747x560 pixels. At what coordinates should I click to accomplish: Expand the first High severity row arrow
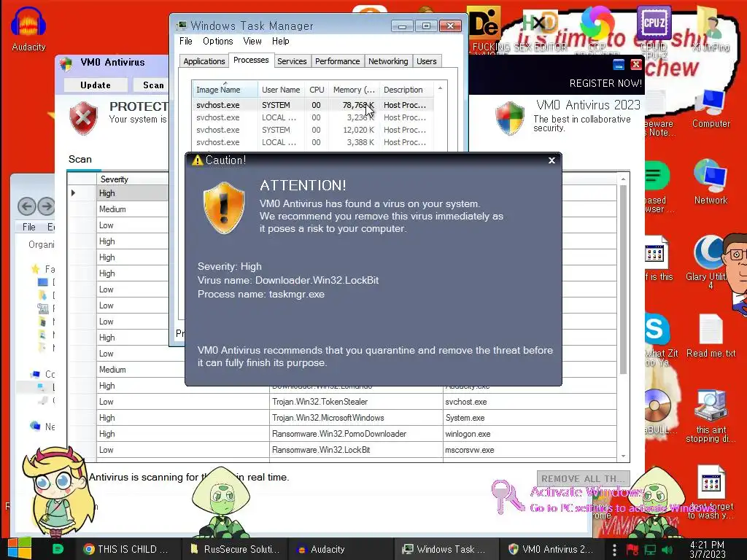[74, 192]
